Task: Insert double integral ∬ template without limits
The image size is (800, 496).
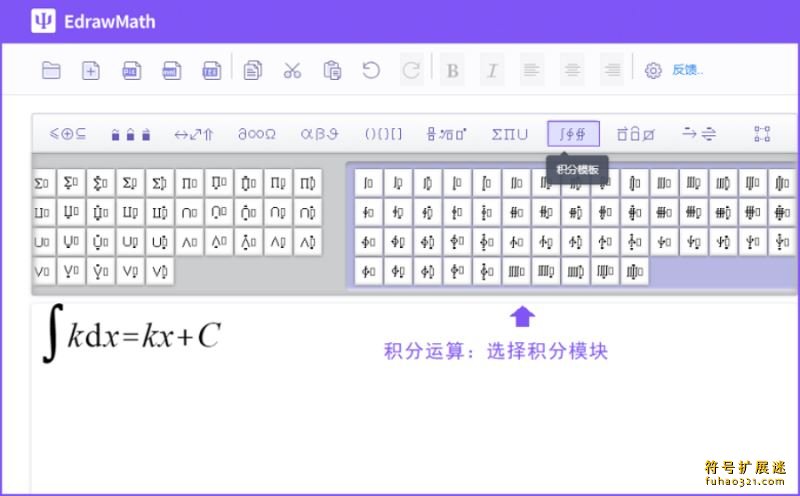Action: tap(516, 183)
